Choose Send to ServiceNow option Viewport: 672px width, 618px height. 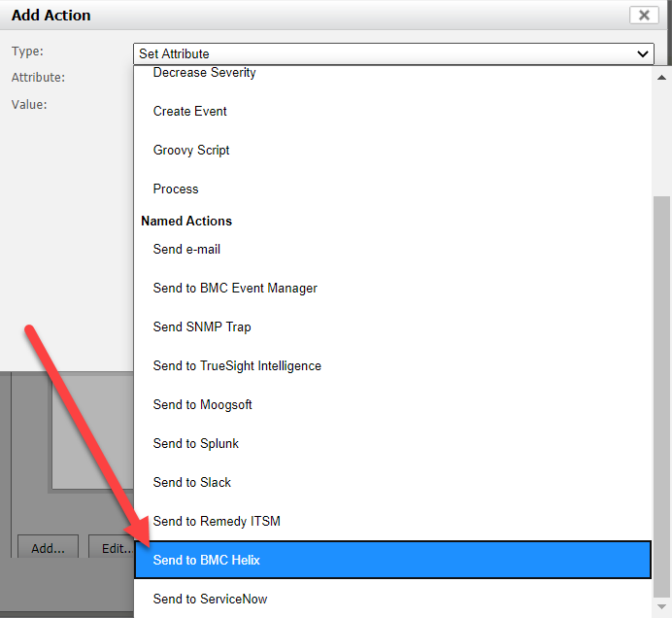click(392, 600)
